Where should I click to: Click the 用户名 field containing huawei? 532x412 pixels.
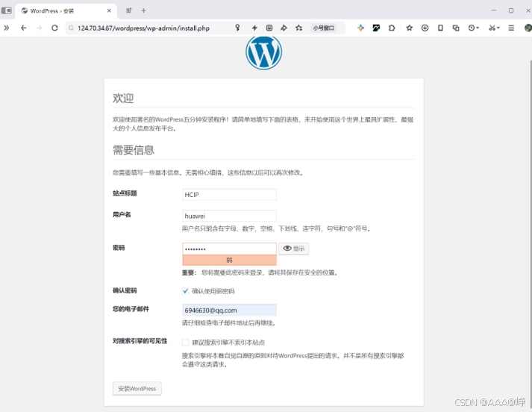pyautogui.click(x=229, y=216)
